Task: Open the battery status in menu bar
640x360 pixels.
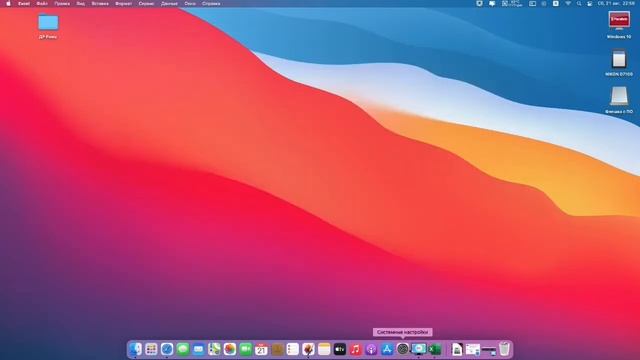Action: click(x=532, y=4)
